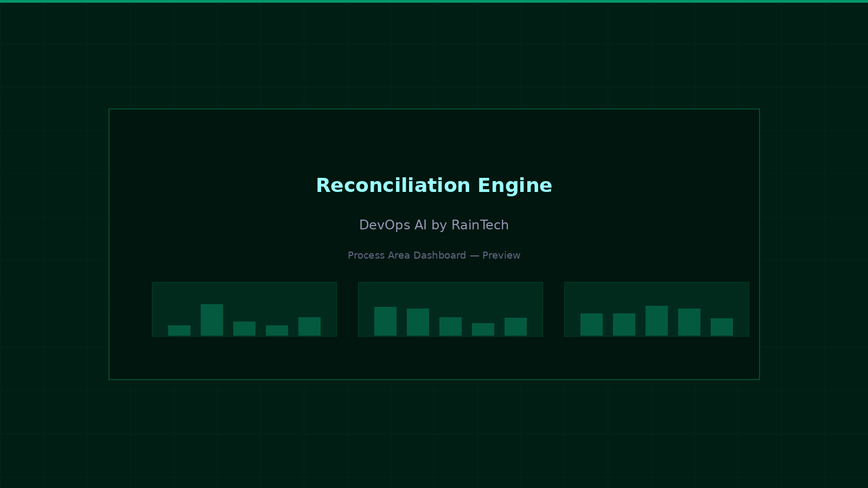Viewport: 868px width, 488px height.
Task: Select the smallest bar in the middle chart
Action: pyautogui.click(x=484, y=329)
